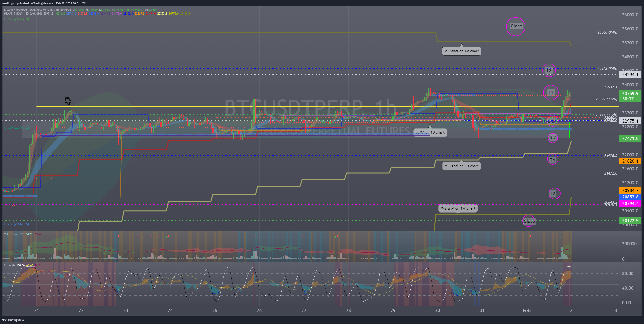
Task: Click the 23144.5(12h) level label
Action: pyautogui.click(x=606, y=115)
